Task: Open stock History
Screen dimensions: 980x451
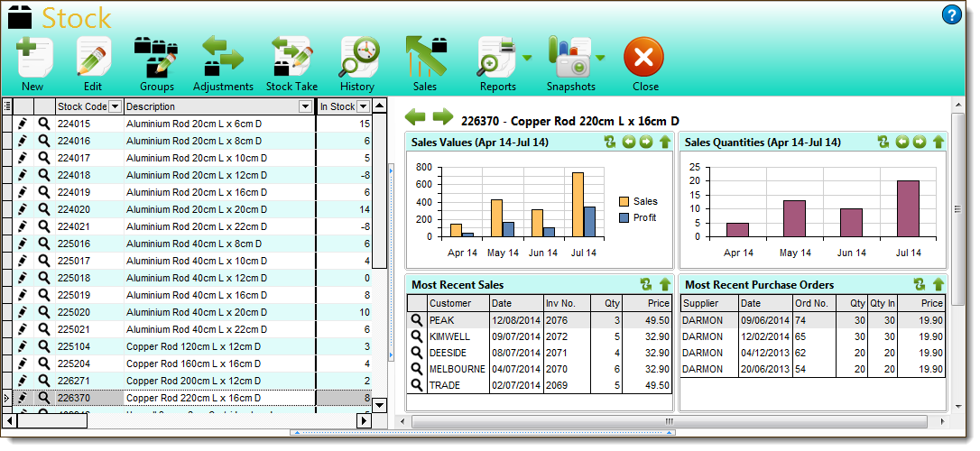Action: tap(360, 57)
